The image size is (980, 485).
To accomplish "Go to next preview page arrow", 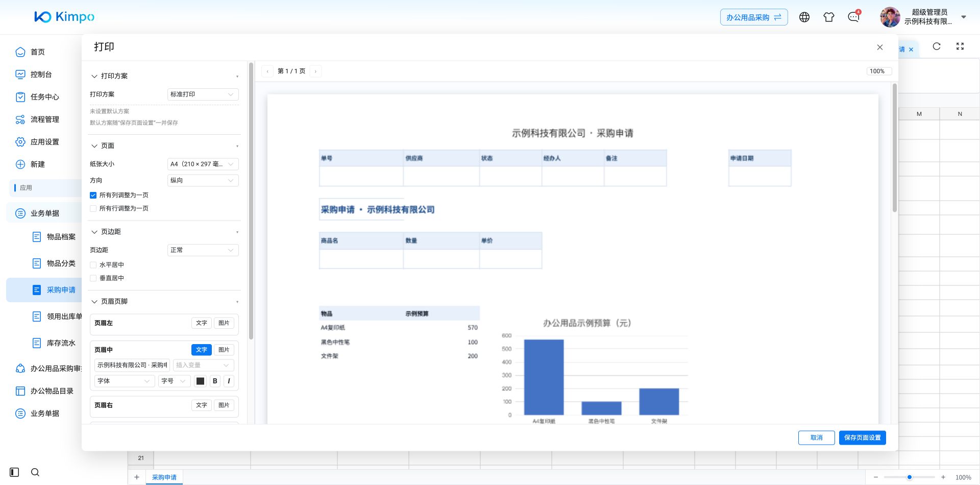I will (315, 71).
